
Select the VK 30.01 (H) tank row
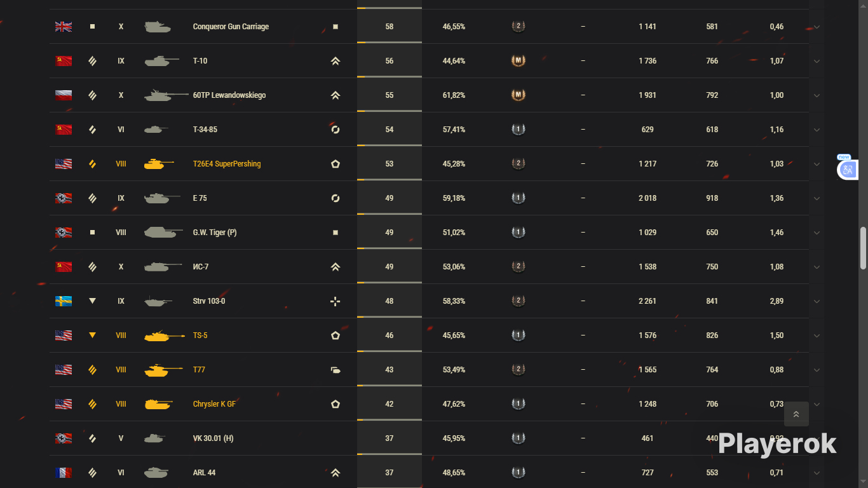click(x=429, y=438)
